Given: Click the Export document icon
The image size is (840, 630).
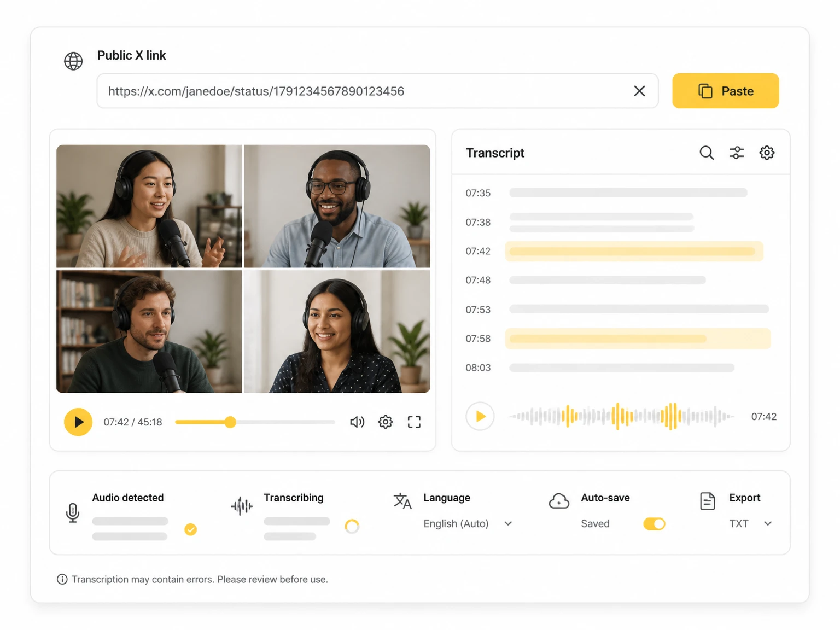Looking at the screenshot, I should [x=708, y=501].
